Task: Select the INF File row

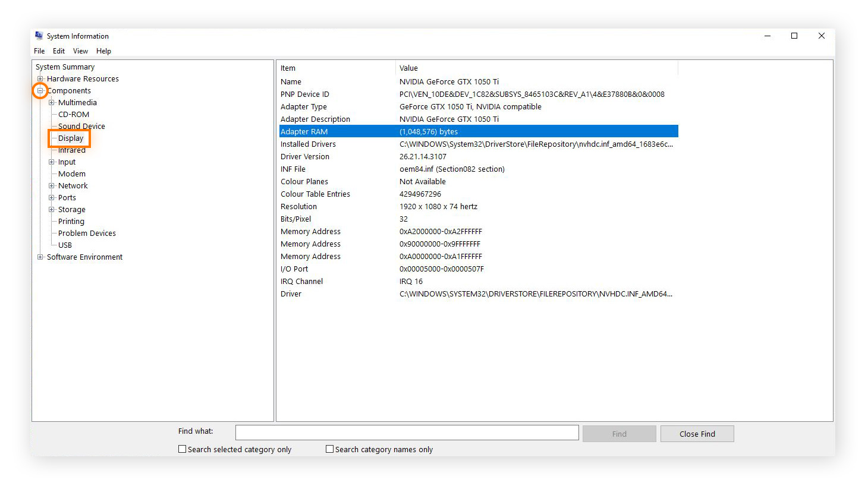Action: pyautogui.click(x=479, y=169)
